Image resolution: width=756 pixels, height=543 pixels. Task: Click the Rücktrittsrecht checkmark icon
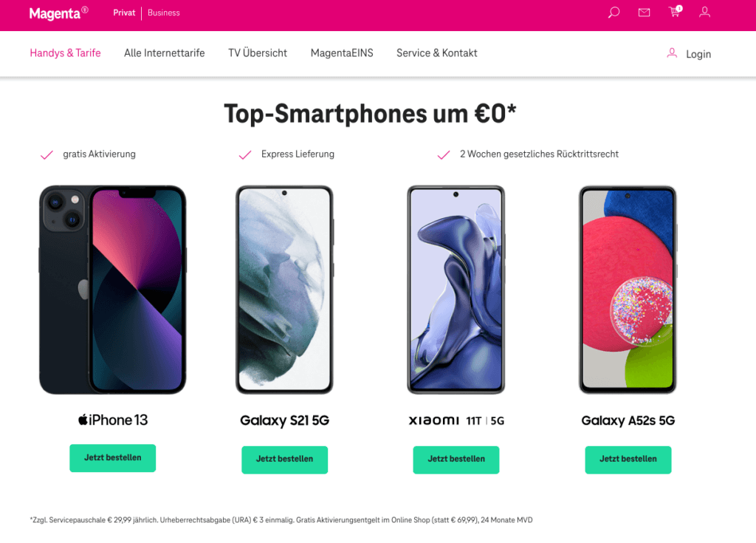[x=444, y=155]
